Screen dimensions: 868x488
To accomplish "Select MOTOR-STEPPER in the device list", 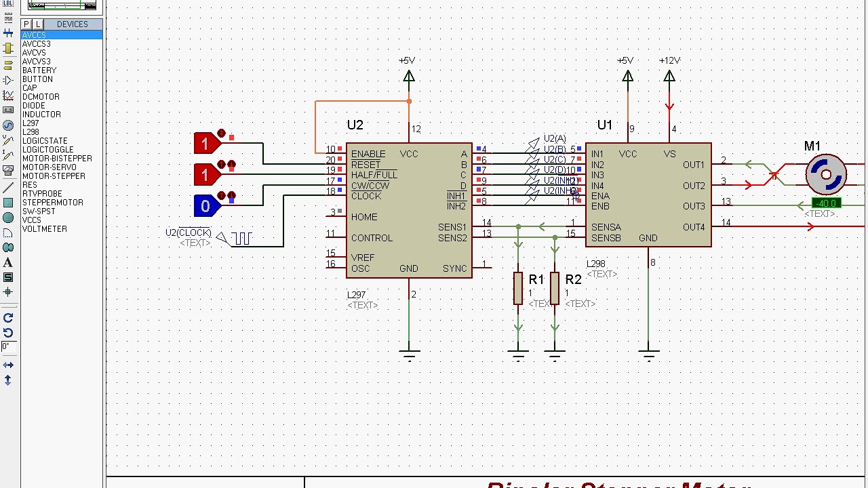I will (x=62, y=176).
